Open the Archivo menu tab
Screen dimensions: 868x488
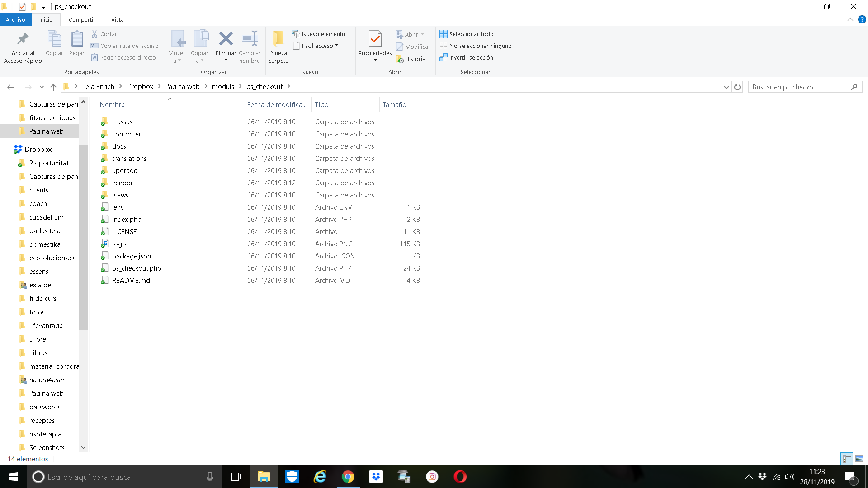click(x=15, y=19)
